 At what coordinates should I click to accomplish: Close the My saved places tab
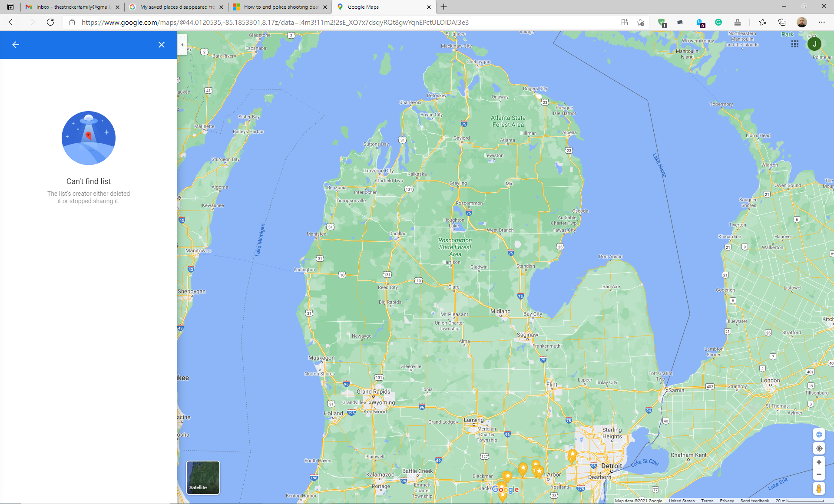pos(221,7)
